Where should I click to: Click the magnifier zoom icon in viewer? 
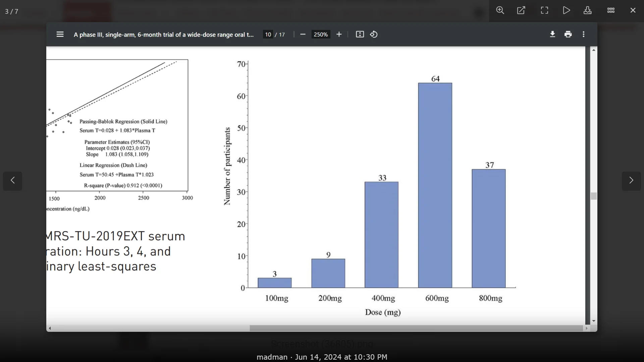500,11
